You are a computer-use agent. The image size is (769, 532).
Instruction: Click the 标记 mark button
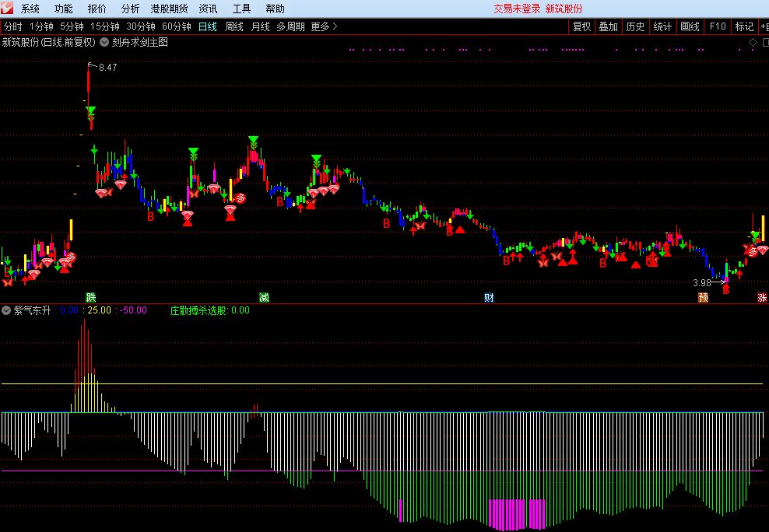pos(744,26)
